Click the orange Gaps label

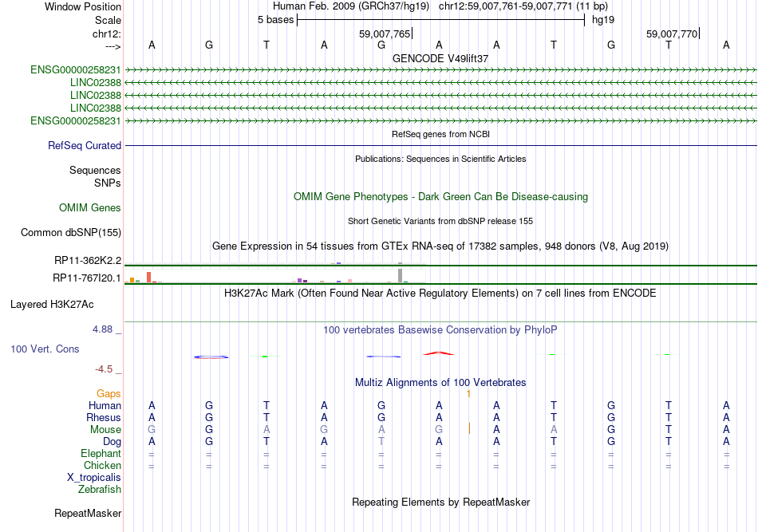pyautogui.click(x=109, y=394)
